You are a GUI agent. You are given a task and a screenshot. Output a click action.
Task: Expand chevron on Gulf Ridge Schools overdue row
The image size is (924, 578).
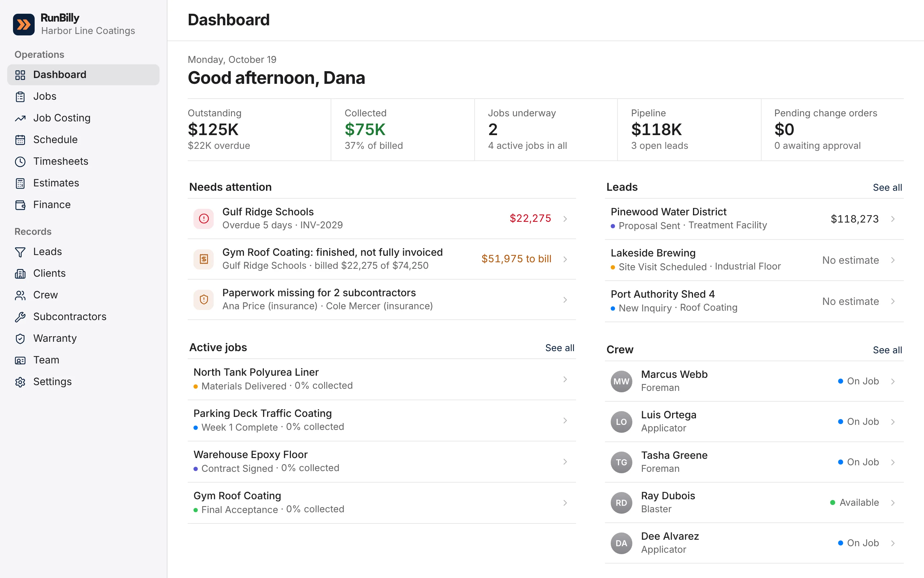click(565, 219)
